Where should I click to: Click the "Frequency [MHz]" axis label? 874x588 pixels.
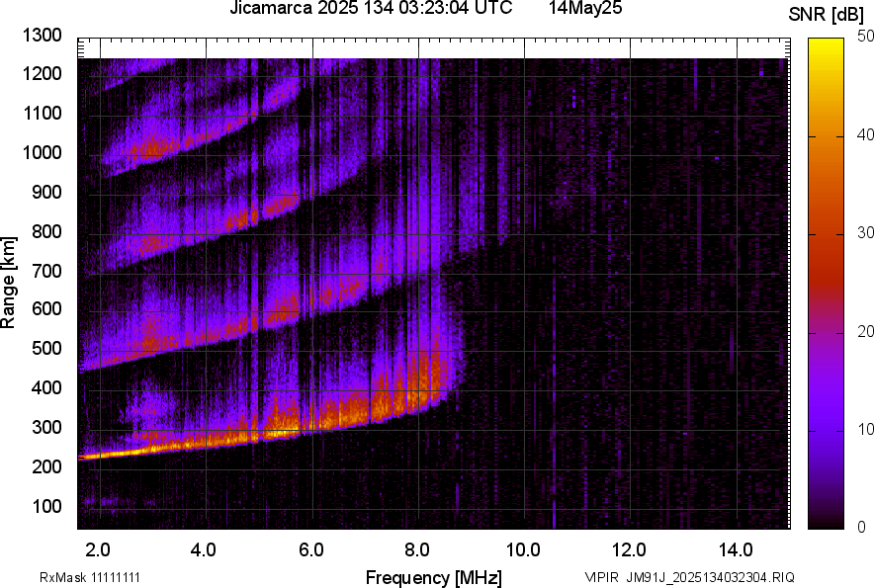point(434,577)
